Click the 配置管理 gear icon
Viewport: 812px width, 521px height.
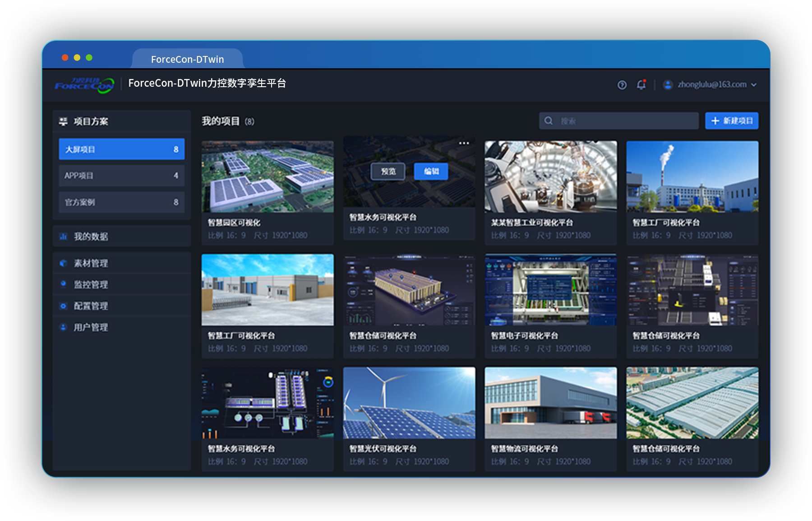(63, 306)
